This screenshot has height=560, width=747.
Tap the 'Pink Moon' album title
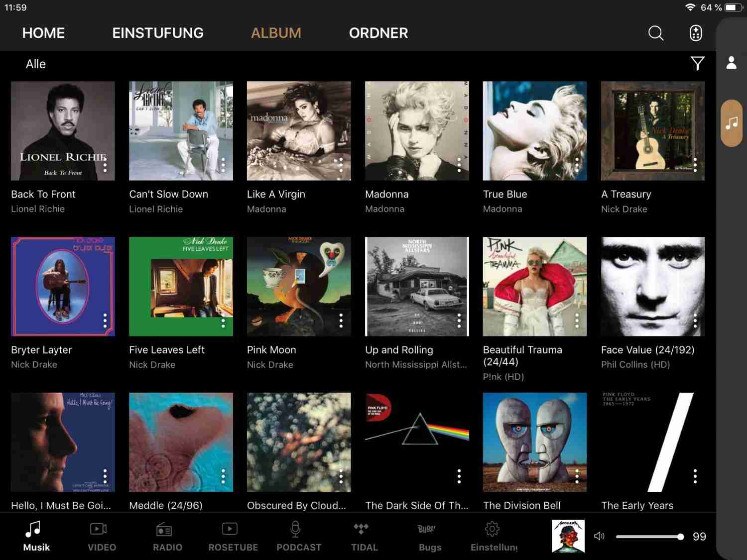coord(271,350)
